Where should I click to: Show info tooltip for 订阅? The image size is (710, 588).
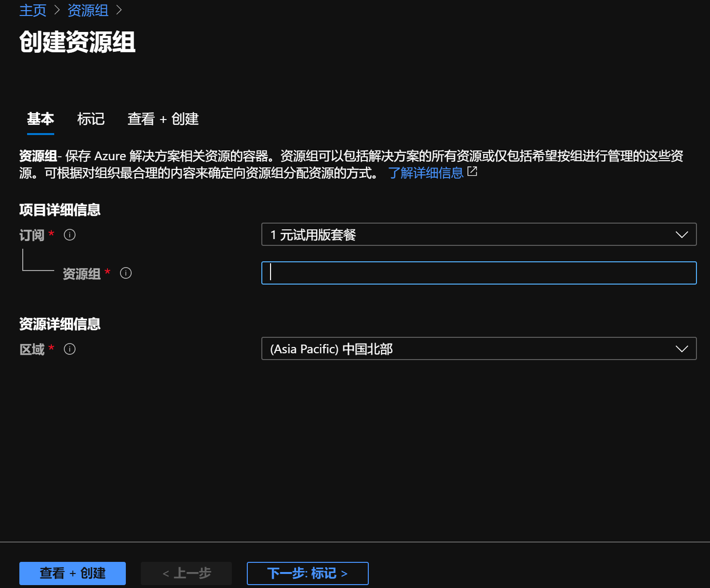(x=70, y=235)
